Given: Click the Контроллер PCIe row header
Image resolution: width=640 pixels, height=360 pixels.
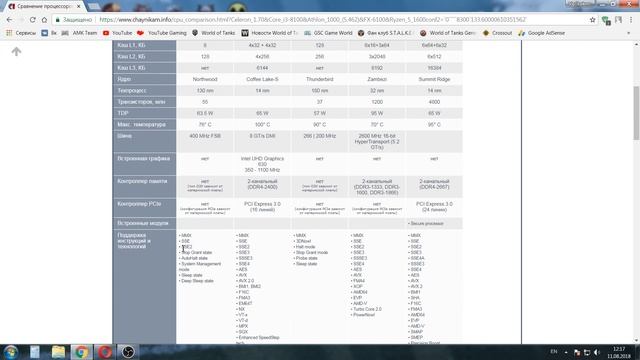Looking at the screenshot, I should [x=144, y=208].
